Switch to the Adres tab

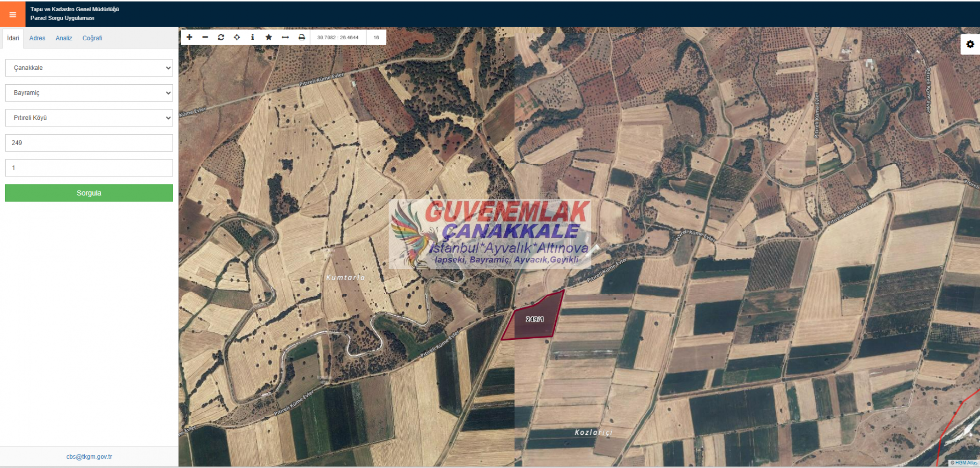[37, 38]
